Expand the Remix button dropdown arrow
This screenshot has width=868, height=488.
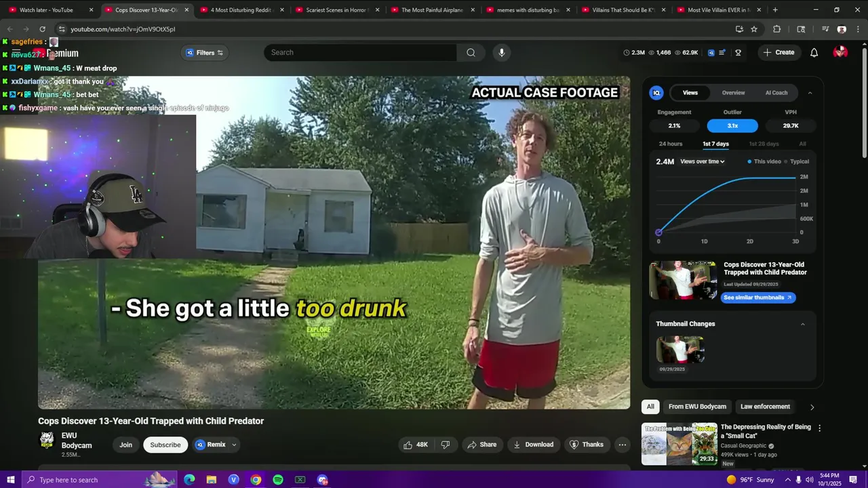[x=234, y=445]
